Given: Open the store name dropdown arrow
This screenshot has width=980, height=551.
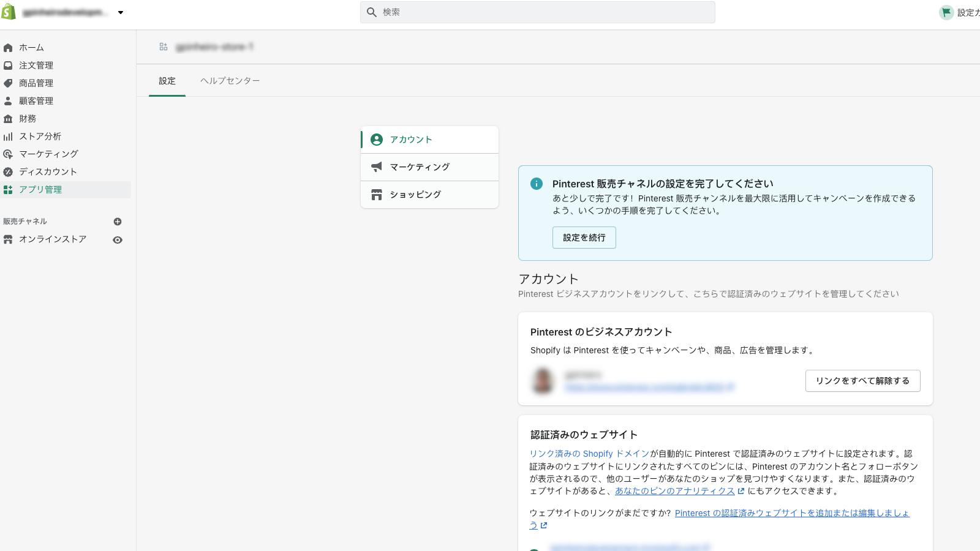Looking at the screenshot, I should 121,12.
